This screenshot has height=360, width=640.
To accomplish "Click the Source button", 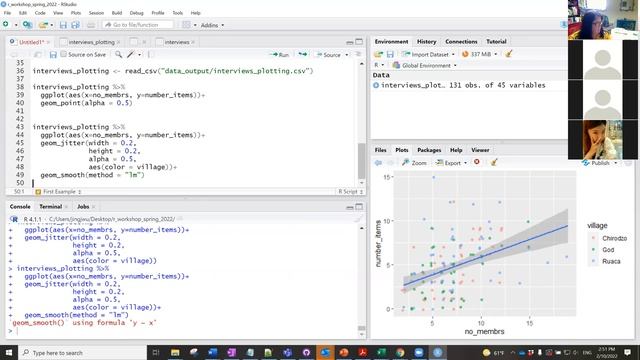I will click(329, 54).
